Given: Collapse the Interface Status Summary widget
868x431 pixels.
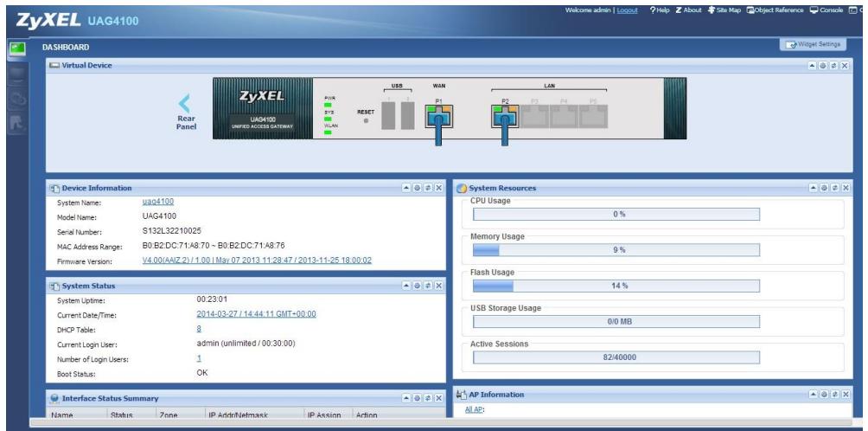Looking at the screenshot, I should 406,398.
